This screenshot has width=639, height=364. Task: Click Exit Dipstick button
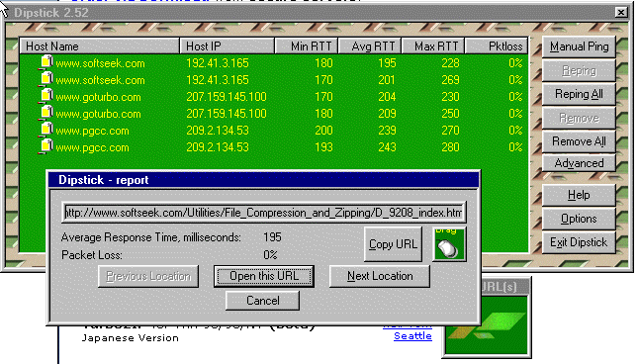pos(579,242)
